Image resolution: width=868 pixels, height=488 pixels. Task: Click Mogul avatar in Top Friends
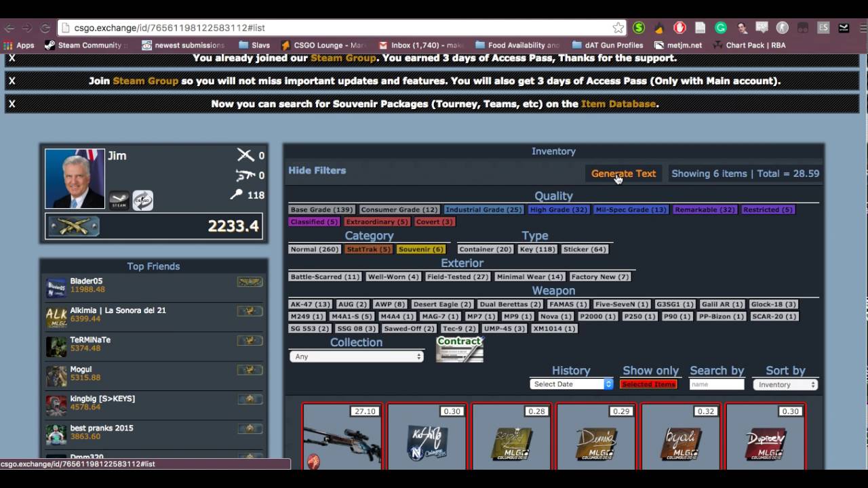pos(56,375)
